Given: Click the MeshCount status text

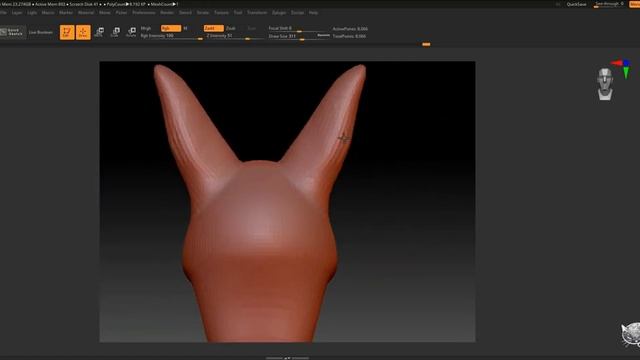Looking at the screenshot, I should (164, 4).
